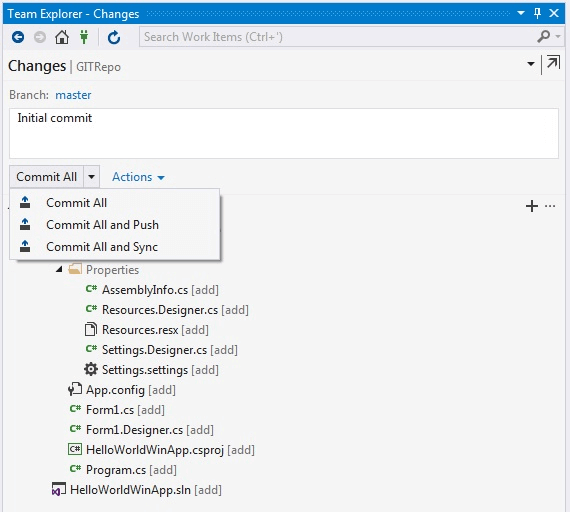Select Resources.resx [add]
570x512 pixels.
coord(155,330)
